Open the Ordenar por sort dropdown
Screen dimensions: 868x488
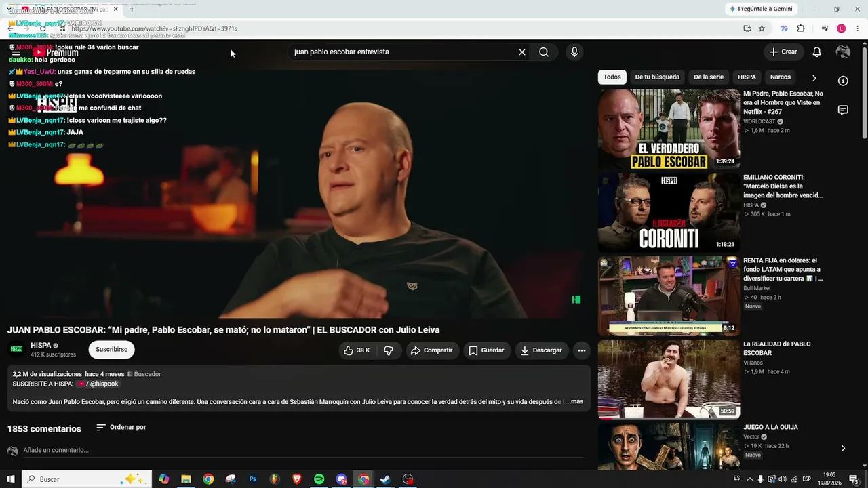coord(121,428)
